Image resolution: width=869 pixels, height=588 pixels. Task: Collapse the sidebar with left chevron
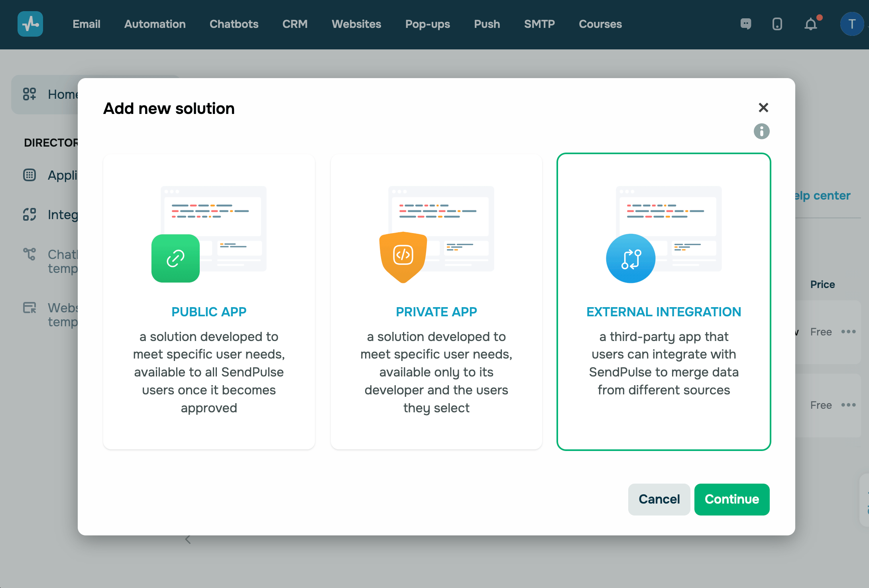[x=188, y=539]
